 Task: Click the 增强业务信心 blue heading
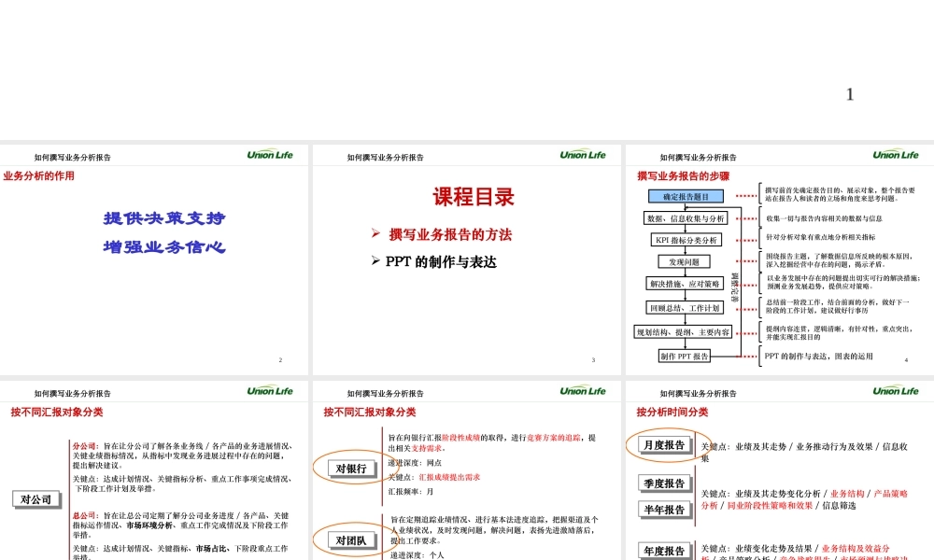click(x=164, y=247)
